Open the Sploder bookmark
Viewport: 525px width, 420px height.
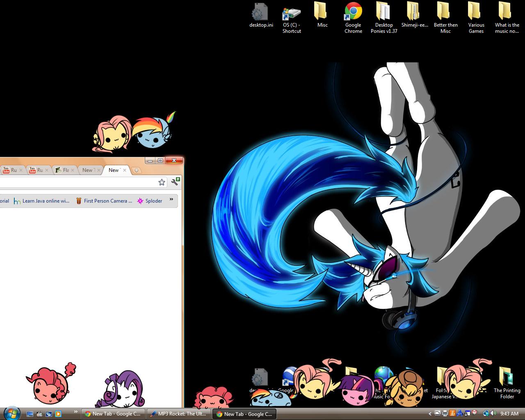coord(150,201)
